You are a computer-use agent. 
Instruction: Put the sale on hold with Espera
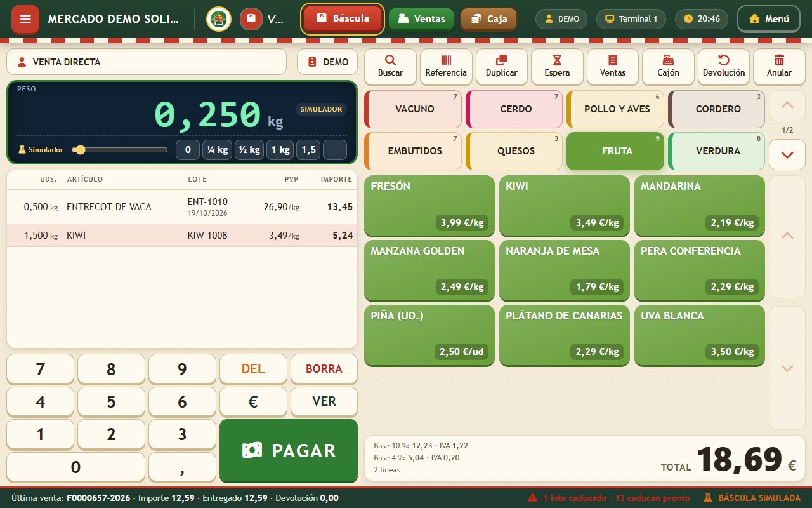(557, 66)
